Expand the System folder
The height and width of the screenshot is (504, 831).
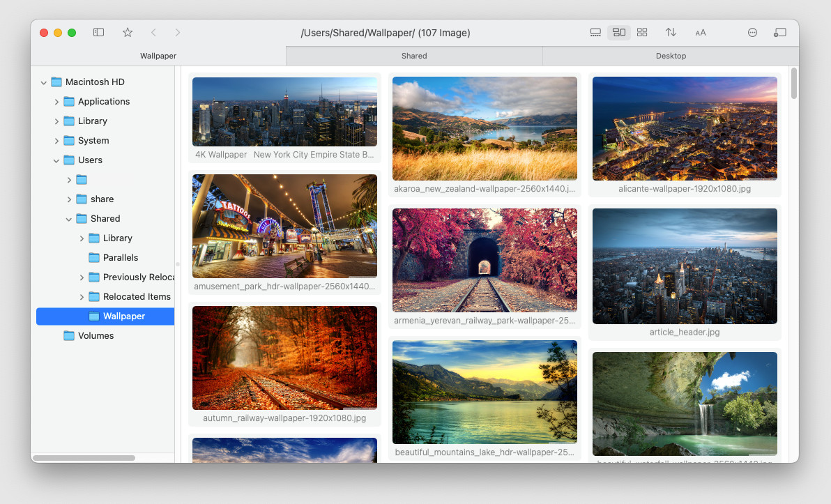[56, 140]
